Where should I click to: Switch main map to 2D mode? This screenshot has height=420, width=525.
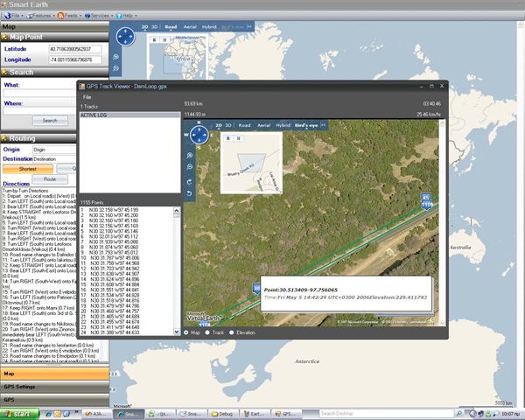click(x=144, y=27)
